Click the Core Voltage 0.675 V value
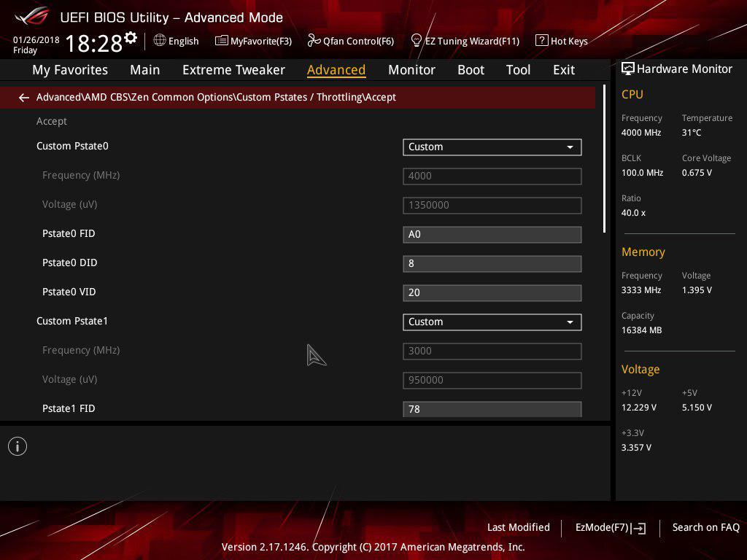Screen dimensions: 747x560 (697, 173)
